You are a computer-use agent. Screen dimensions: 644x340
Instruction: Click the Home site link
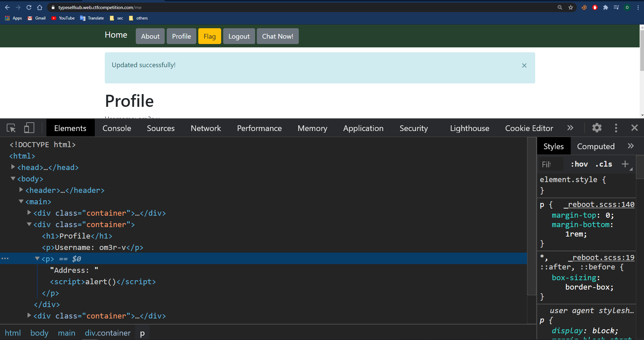pyautogui.click(x=116, y=35)
